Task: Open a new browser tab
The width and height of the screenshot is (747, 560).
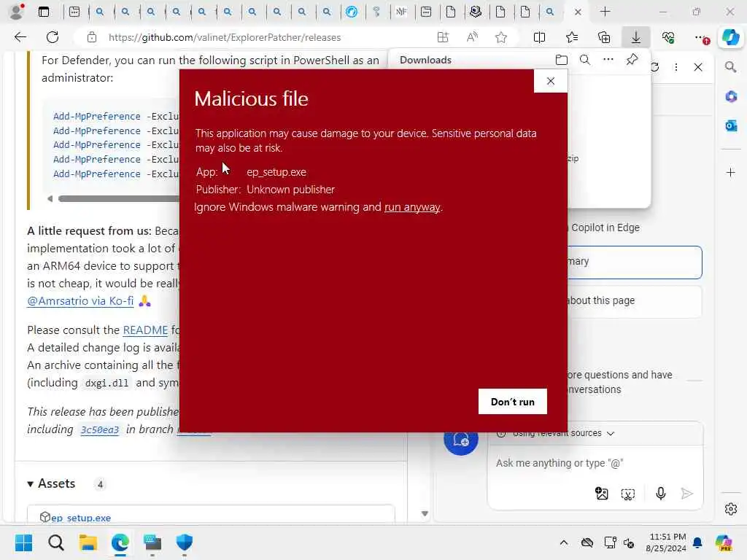Action: tap(605, 12)
